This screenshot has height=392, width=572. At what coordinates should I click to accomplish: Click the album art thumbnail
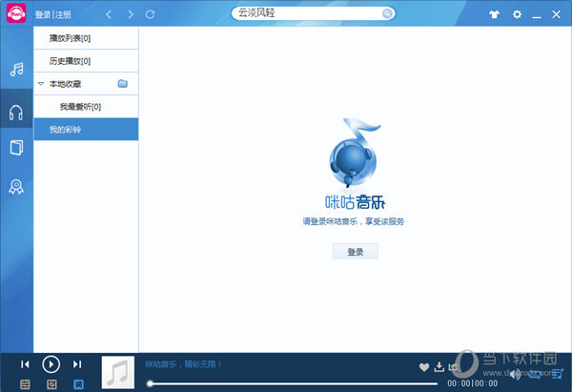point(118,372)
